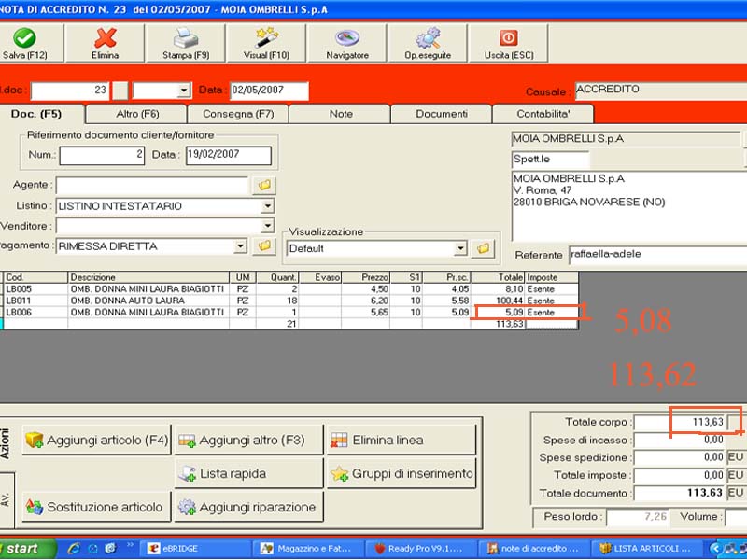
Task: Select row with code LB011
Action: pos(289,301)
